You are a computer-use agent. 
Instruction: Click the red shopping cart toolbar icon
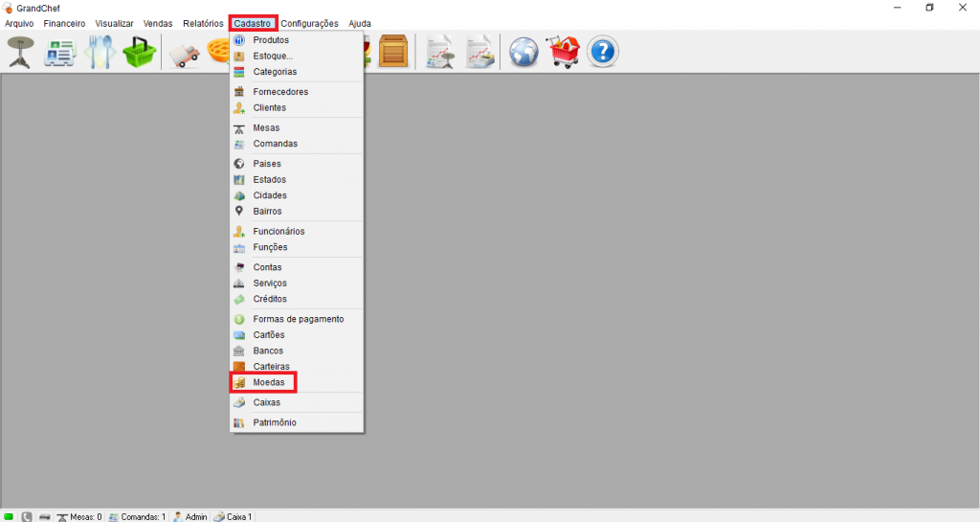563,52
